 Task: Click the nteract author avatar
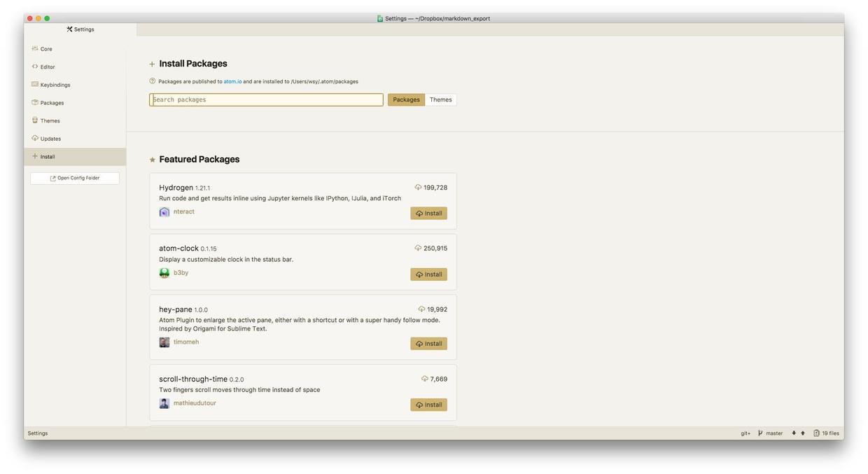164,212
